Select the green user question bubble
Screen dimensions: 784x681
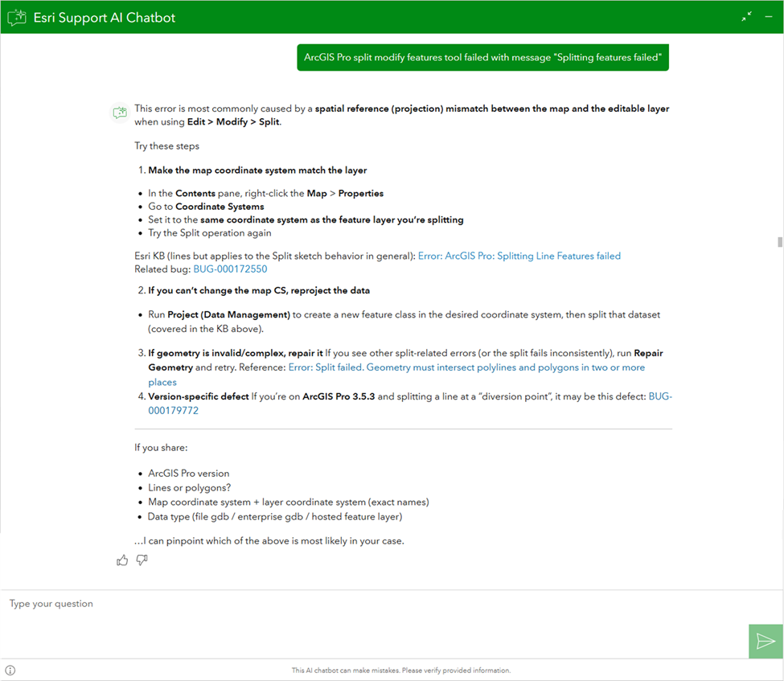[x=482, y=57]
